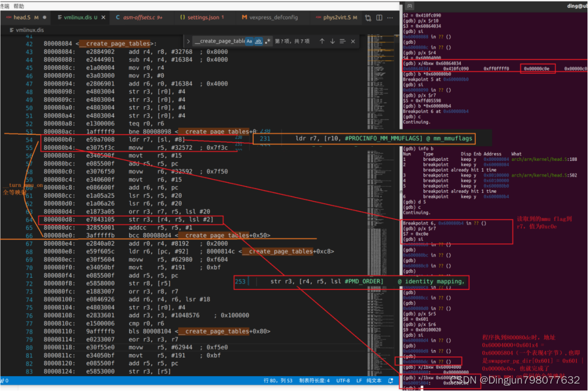The width and height of the screenshot is (588, 391).
Task: Click the notifications bell in status bar
Action: pyautogui.click(x=391, y=380)
